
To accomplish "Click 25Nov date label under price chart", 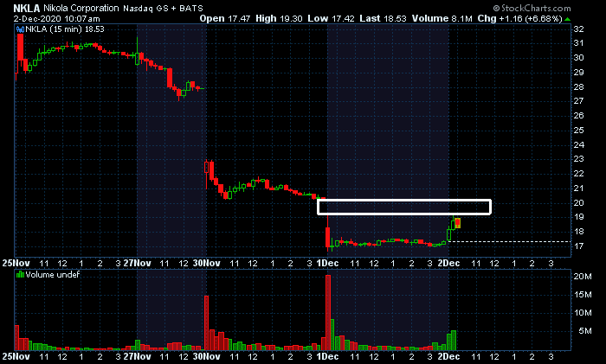I will [x=16, y=263].
